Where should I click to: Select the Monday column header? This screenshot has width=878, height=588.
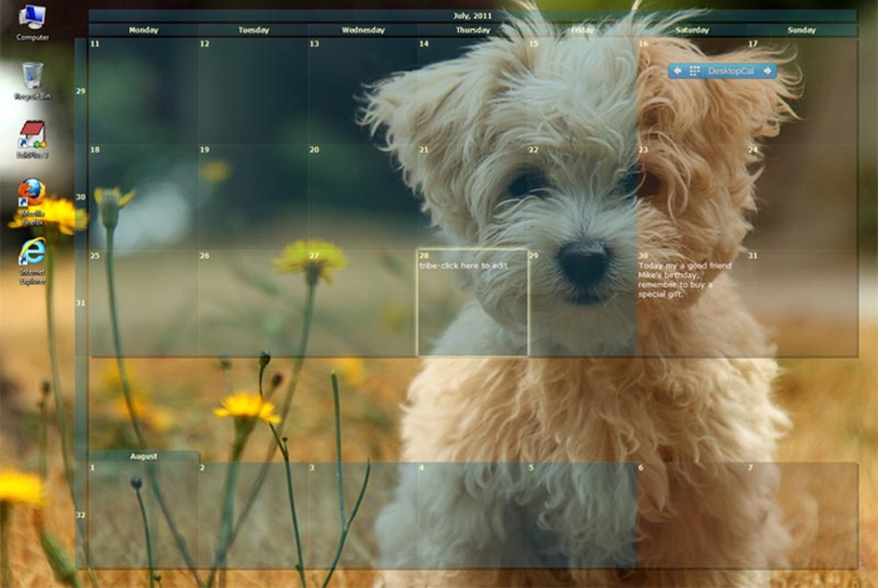144,29
